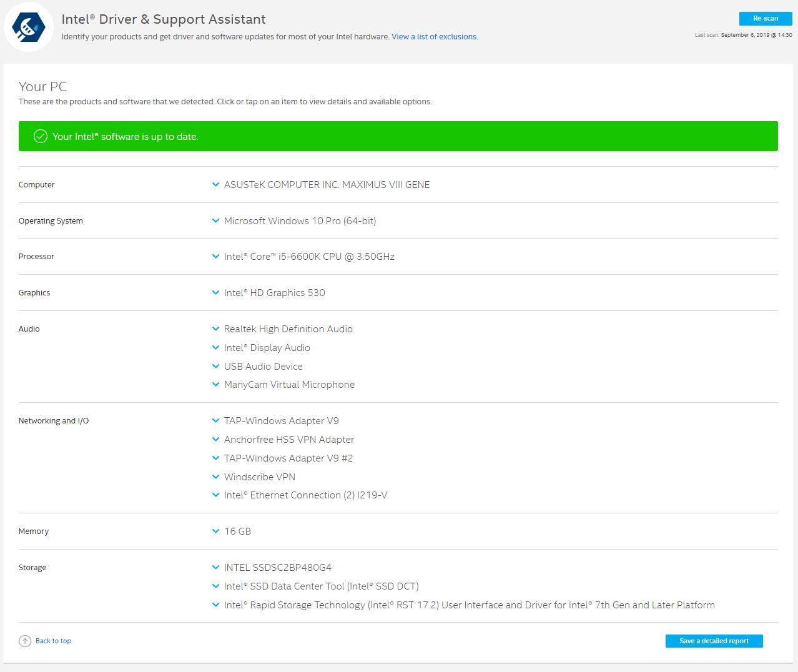Image resolution: width=798 pixels, height=672 pixels.
Task: Click the Processor row label
Action: click(36, 257)
